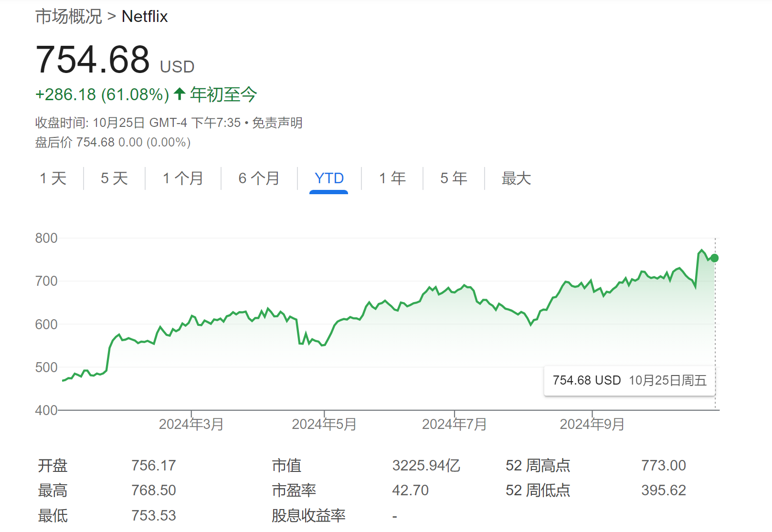
Task: Select the 5年 chart range
Action: 453,178
